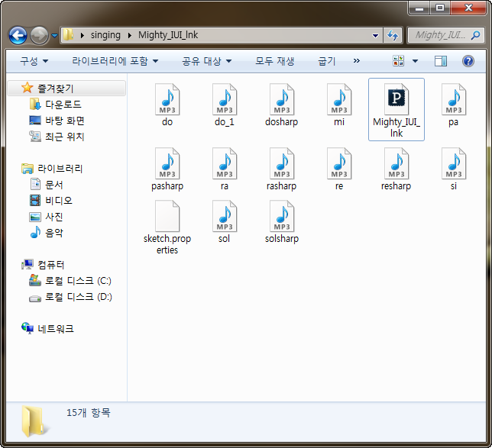The width and height of the screenshot is (492, 448).
Task: Select the sol MP3 file
Action: point(225,222)
